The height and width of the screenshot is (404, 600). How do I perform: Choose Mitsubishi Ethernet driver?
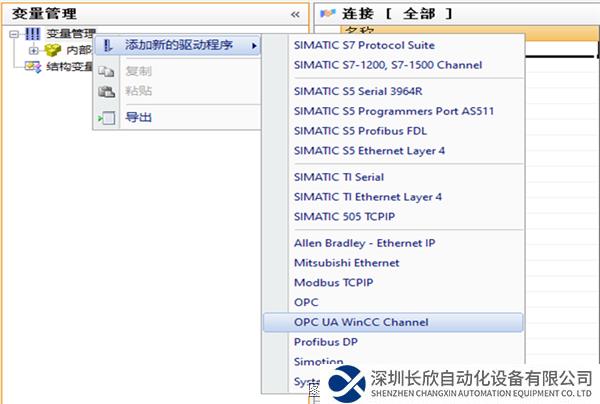(346, 262)
